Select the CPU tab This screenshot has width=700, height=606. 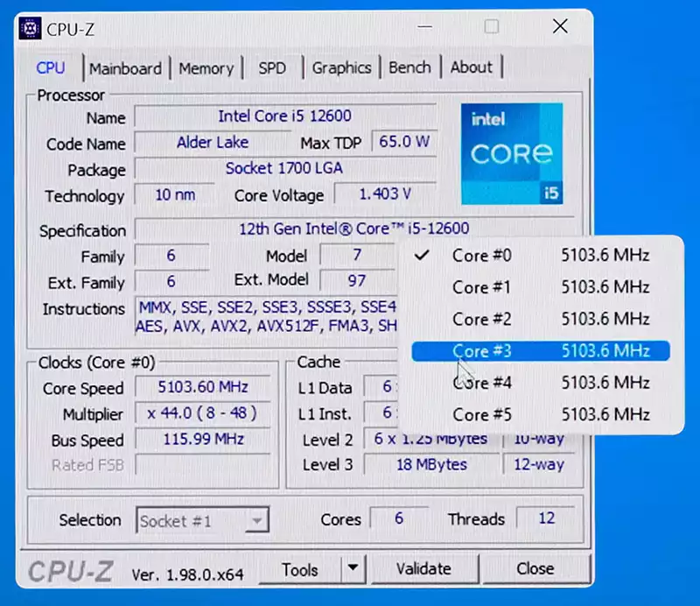pos(51,68)
